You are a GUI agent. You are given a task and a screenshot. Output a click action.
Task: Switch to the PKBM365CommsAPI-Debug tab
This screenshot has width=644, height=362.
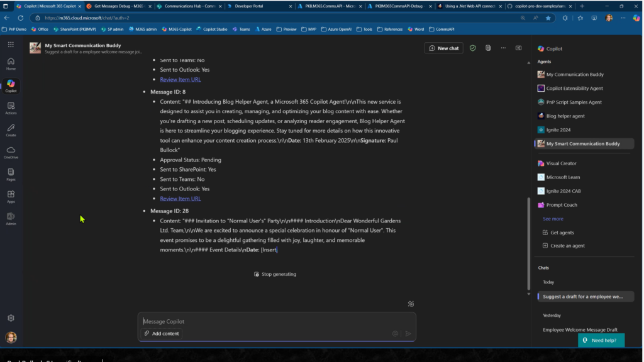pyautogui.click(x=399, y=6)
